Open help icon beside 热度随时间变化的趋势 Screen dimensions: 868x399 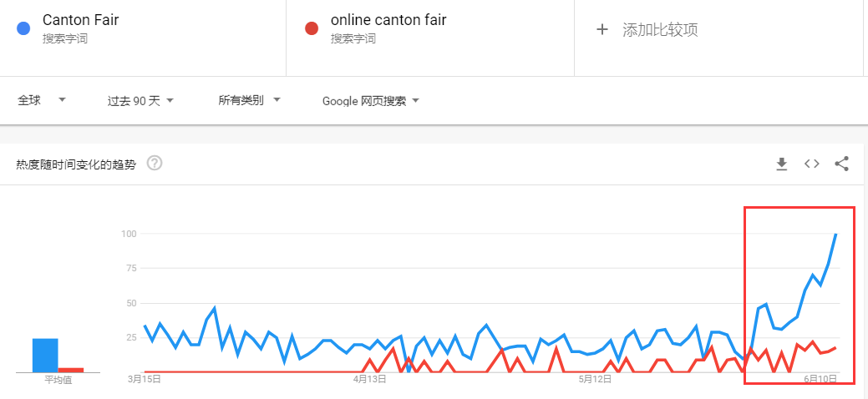pos(154,164)
